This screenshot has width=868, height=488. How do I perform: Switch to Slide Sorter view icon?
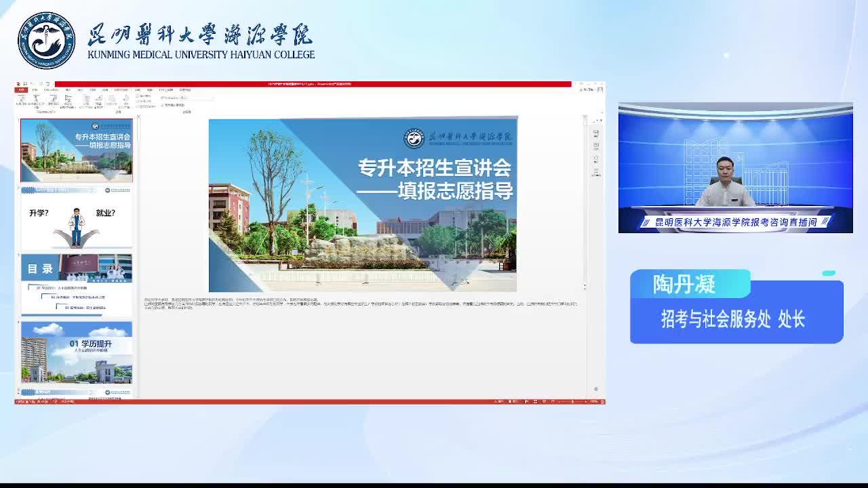tap(535, 402)
